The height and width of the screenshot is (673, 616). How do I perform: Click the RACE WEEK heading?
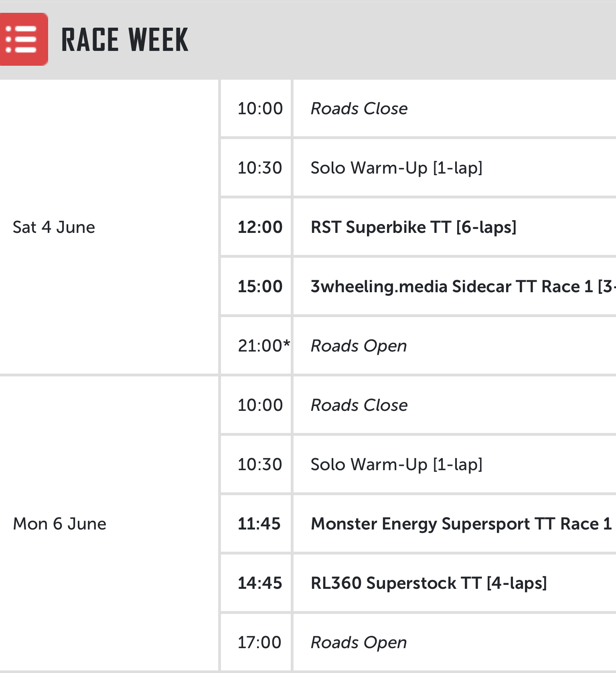pyautogui.click(x=125, y=40)
